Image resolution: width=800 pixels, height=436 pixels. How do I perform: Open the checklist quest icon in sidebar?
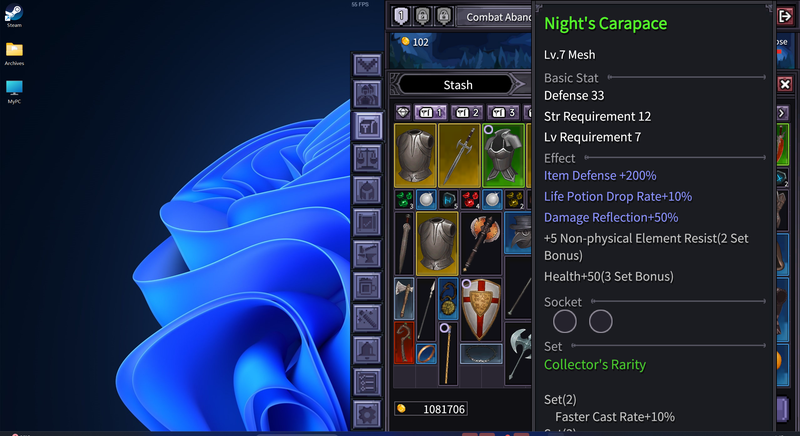(367, 381)
